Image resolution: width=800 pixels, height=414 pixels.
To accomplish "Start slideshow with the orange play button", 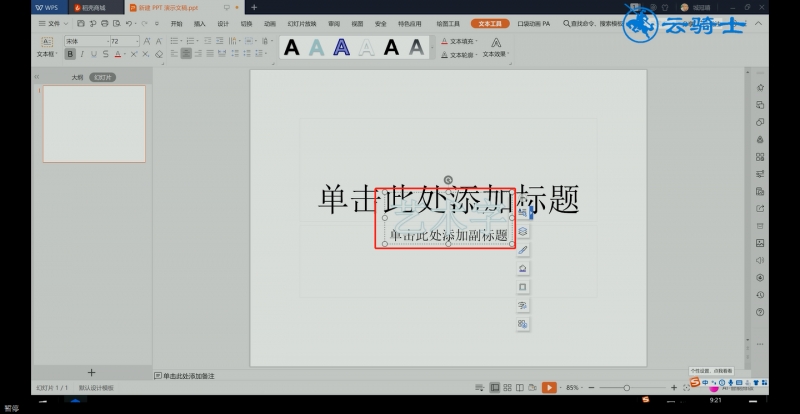I will click(x=549, y=387).
